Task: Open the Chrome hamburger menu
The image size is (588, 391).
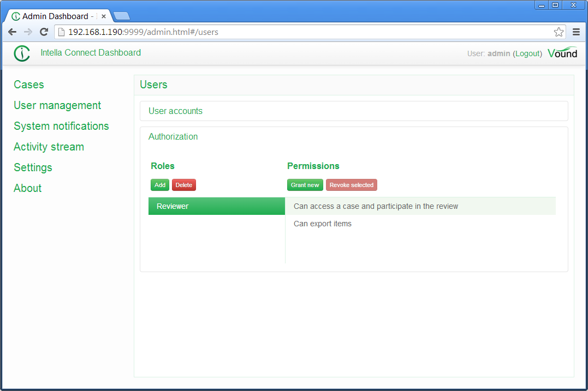Action: coord(576,32)
